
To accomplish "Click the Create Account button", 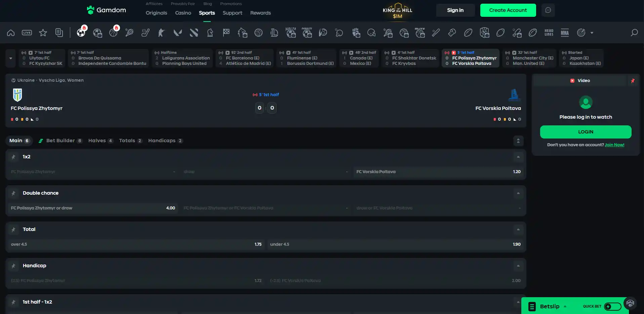I will 508,10.
